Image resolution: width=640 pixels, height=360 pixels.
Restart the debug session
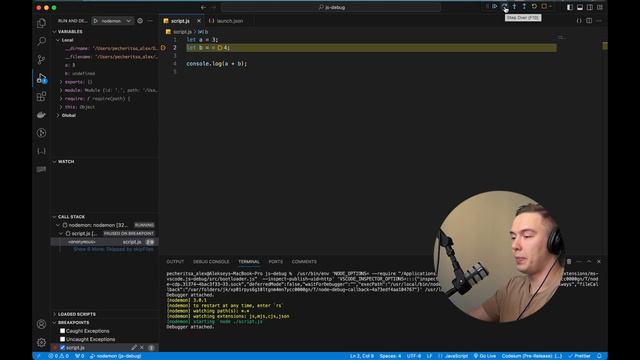[x=534, y=7]
